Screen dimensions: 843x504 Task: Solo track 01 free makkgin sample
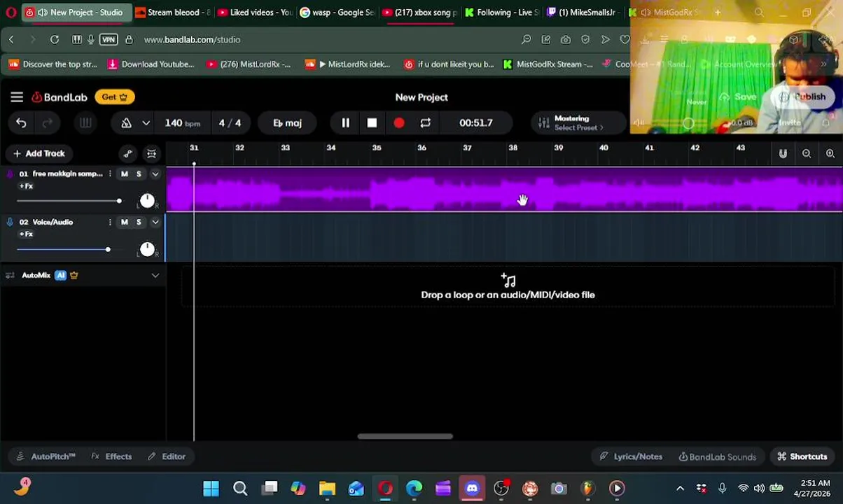click(139, 174)
